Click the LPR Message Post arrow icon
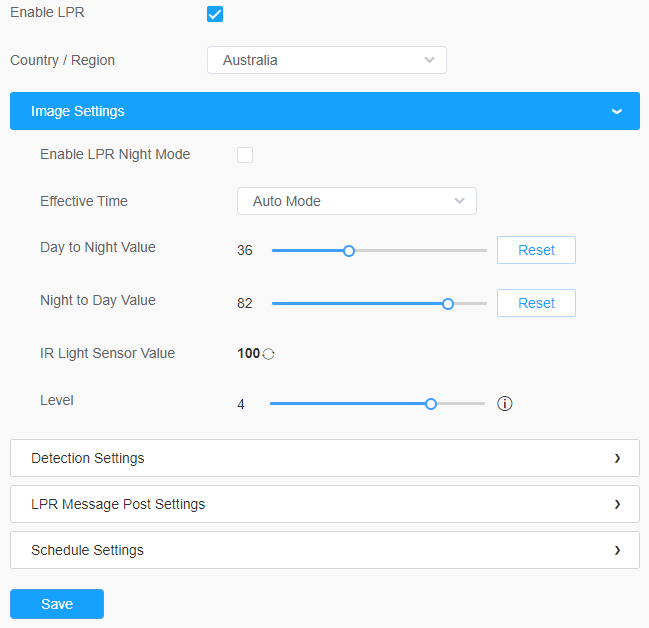Screen dimensions: 649x628 click(x=617, y=504)
